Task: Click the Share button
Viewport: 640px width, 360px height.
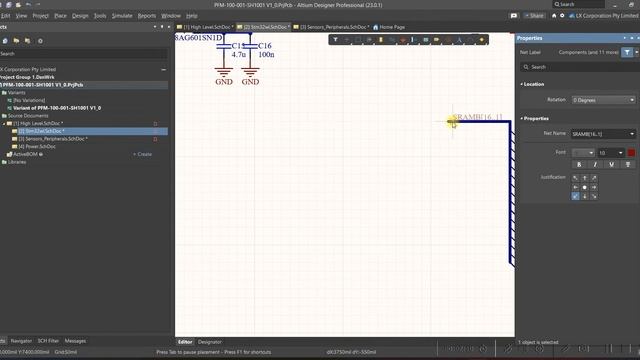Action: (535, 16)
